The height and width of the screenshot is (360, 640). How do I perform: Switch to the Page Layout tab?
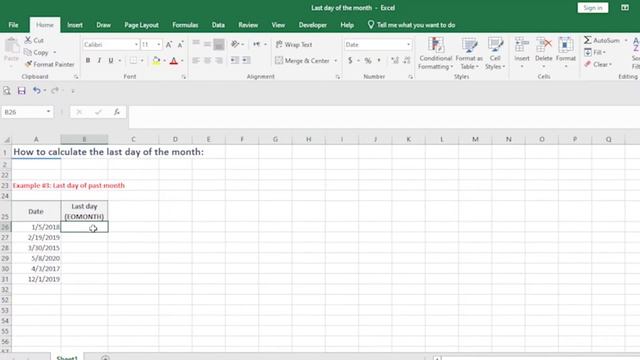click(141, 25)
